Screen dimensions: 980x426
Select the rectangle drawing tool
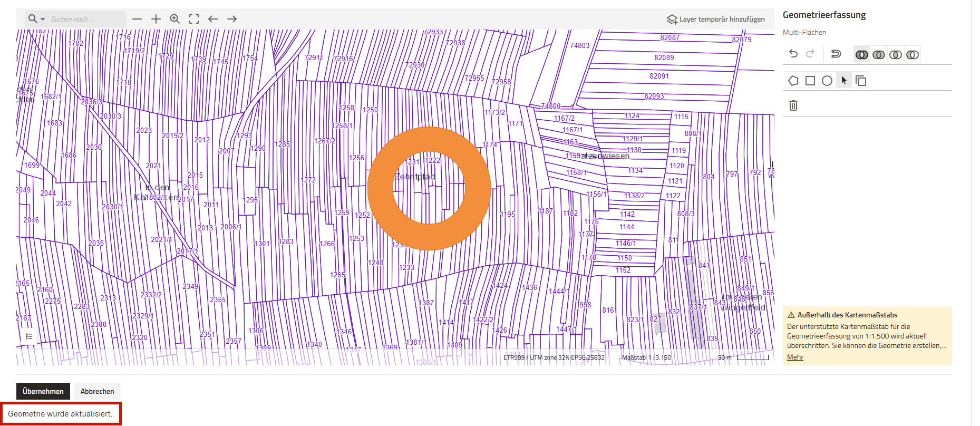coord(810,81)
